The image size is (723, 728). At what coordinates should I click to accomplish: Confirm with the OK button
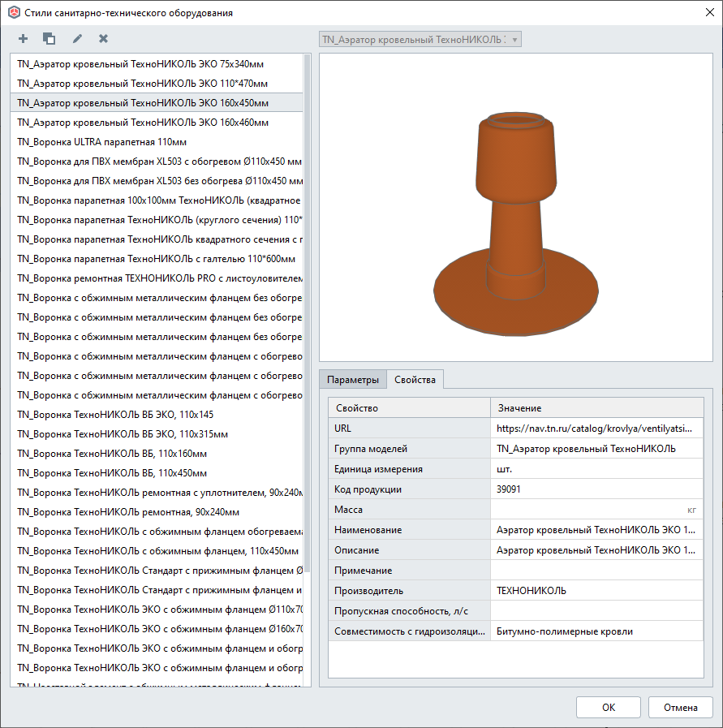click(609, 707)
